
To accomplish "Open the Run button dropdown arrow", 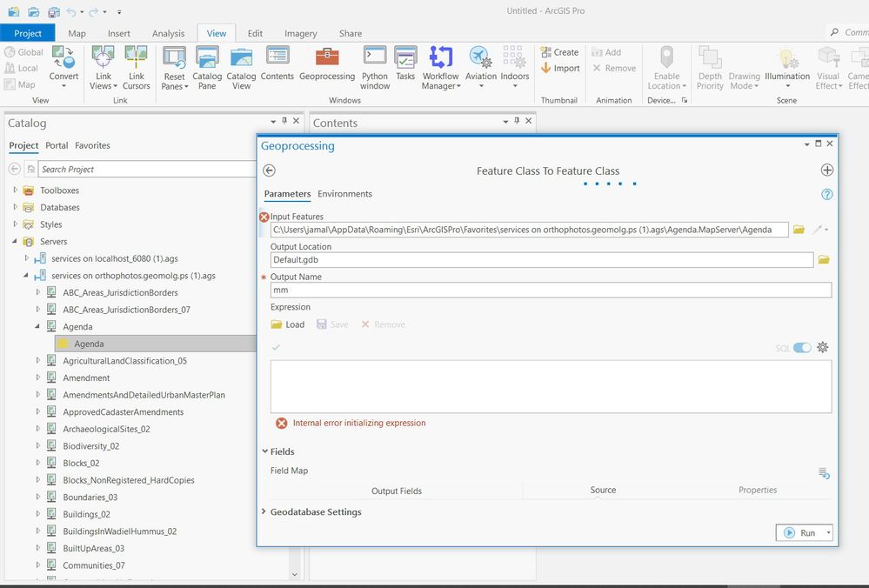I will click(x=829, y=533).
